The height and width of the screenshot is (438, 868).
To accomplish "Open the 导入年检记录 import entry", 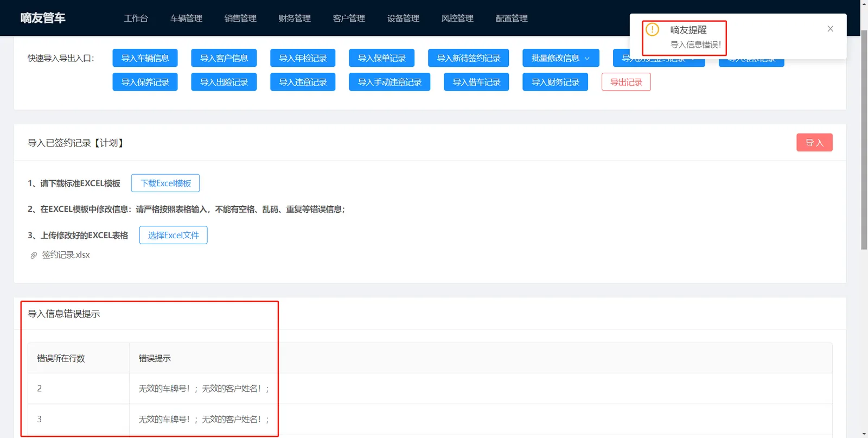I will [x=303, y=58].
